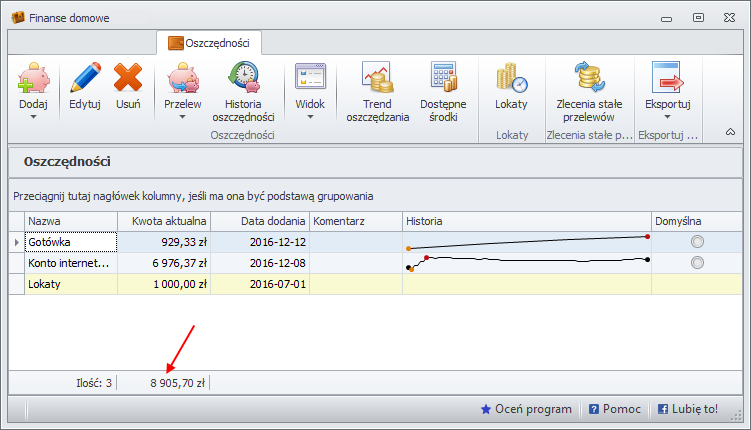Set Konto internetowe as default radio button
Screen dimensions: 751x430
(697, 263)
